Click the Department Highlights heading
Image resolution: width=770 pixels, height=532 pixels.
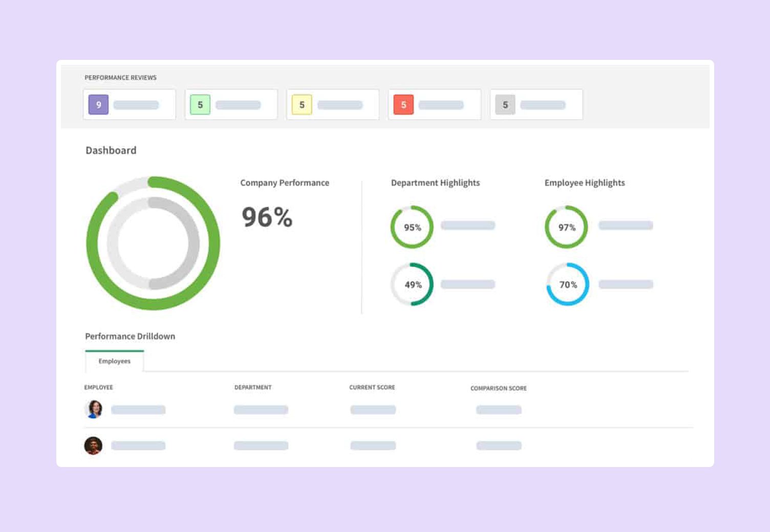click(436, 183)
